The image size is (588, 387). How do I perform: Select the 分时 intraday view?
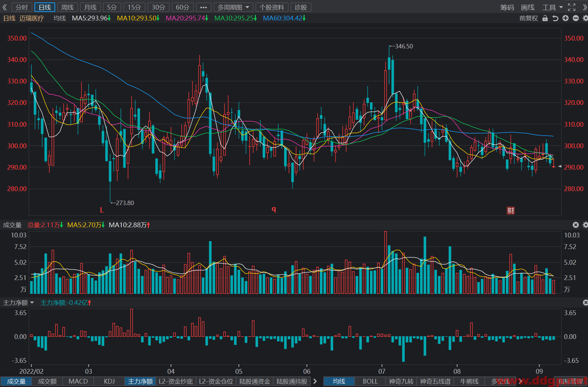tap(22, 7)
